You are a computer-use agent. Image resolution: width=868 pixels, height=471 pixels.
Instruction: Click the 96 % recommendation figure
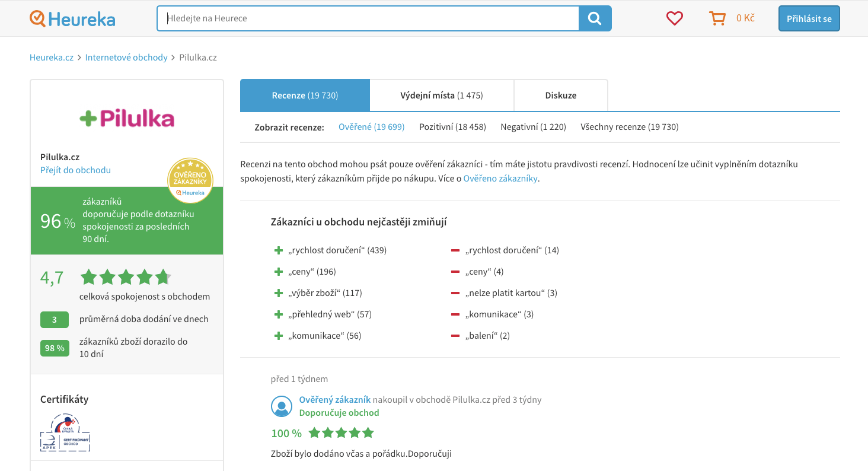(x=58, y=221)
